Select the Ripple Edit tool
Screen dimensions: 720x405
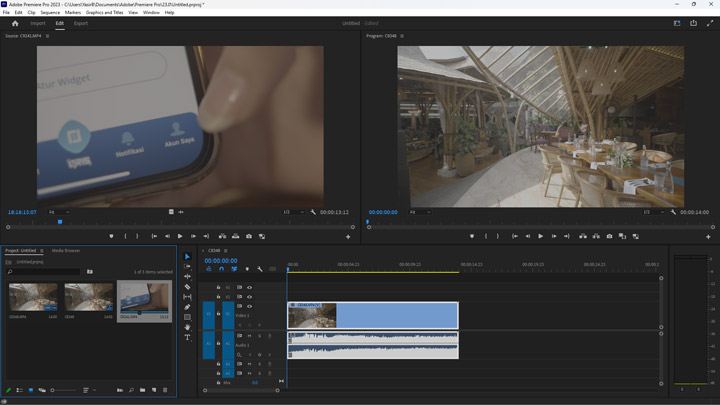click(x=187, y=276)
